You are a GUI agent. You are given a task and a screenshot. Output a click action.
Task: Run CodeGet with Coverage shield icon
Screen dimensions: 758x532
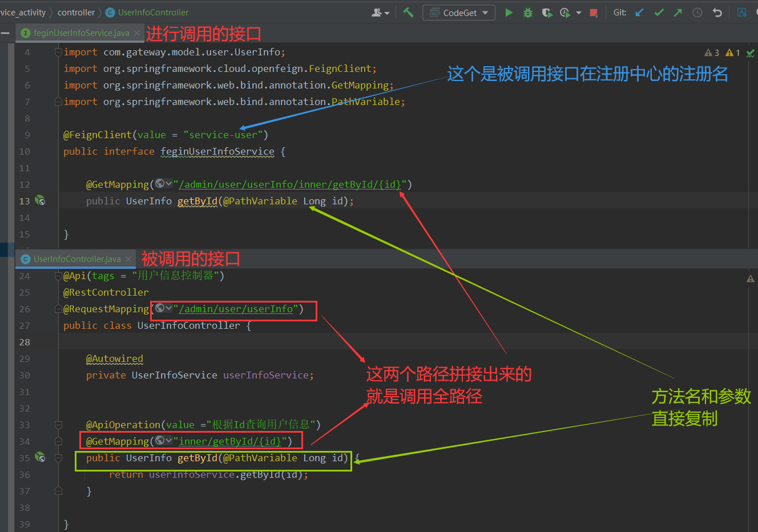(547, 13)
